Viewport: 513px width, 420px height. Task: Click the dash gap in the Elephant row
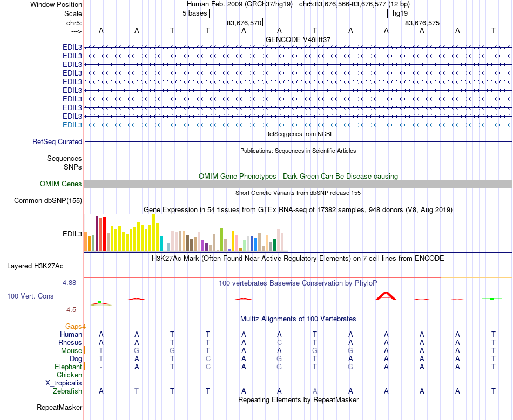tap(101, 367)
